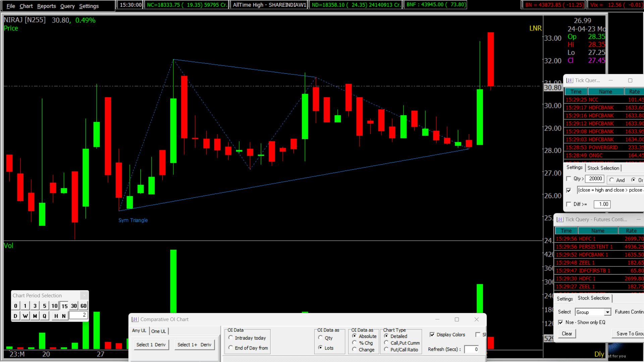Select the Intraday today OI data option

[230, 338]
